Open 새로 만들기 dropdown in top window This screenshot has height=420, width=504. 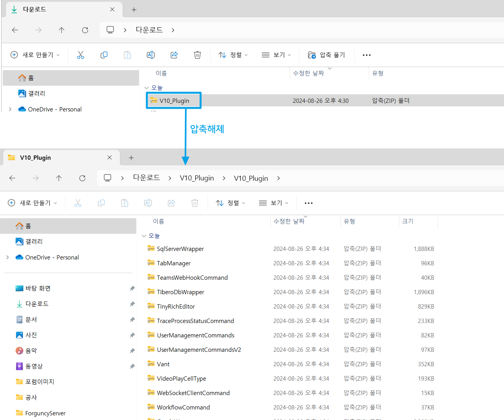tap(35, 55)
